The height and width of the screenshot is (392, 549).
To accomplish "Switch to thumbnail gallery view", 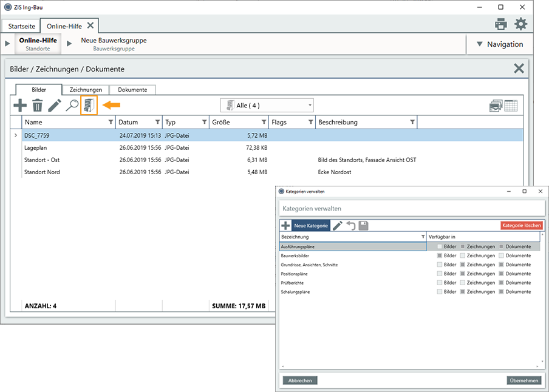I will (496, 106).
